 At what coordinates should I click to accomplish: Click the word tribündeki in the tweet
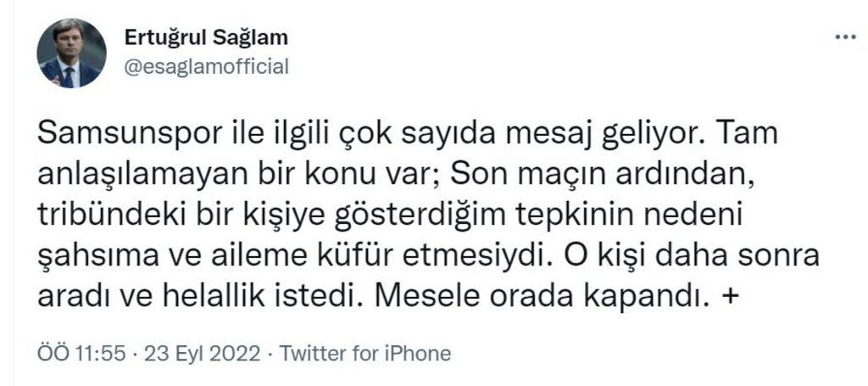point(101,216)
